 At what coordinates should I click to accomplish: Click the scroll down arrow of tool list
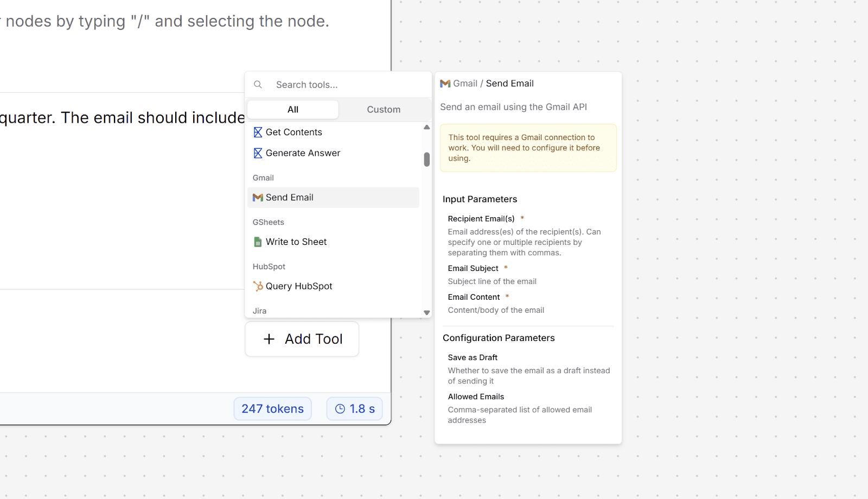(x=427, y=313)
